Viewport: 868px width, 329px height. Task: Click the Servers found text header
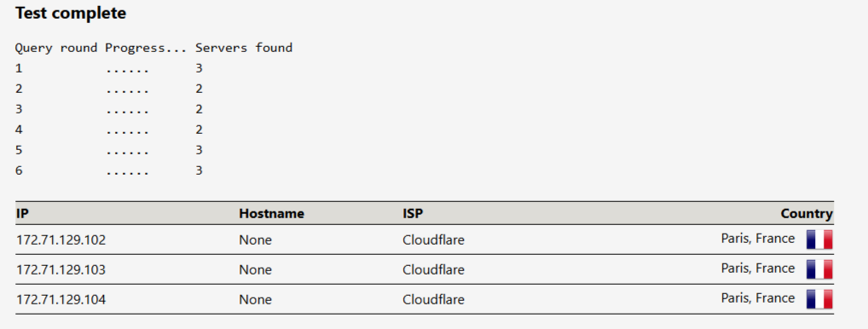pos(244,48)
